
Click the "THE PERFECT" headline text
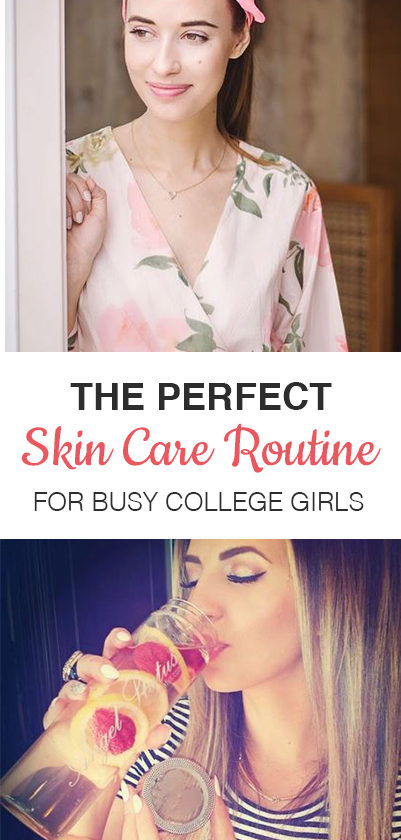201,396
